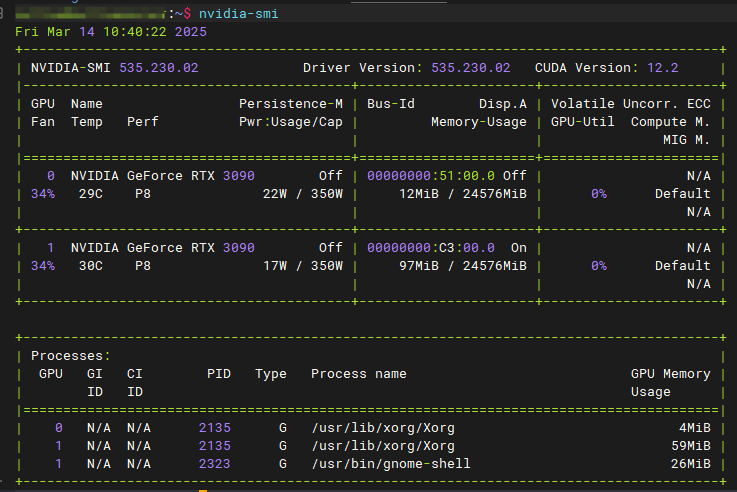Screen dimensions: 737x492
Task: Click the NVIDIA-SMI version 535.230.02 value
Action: pos(159,68)
